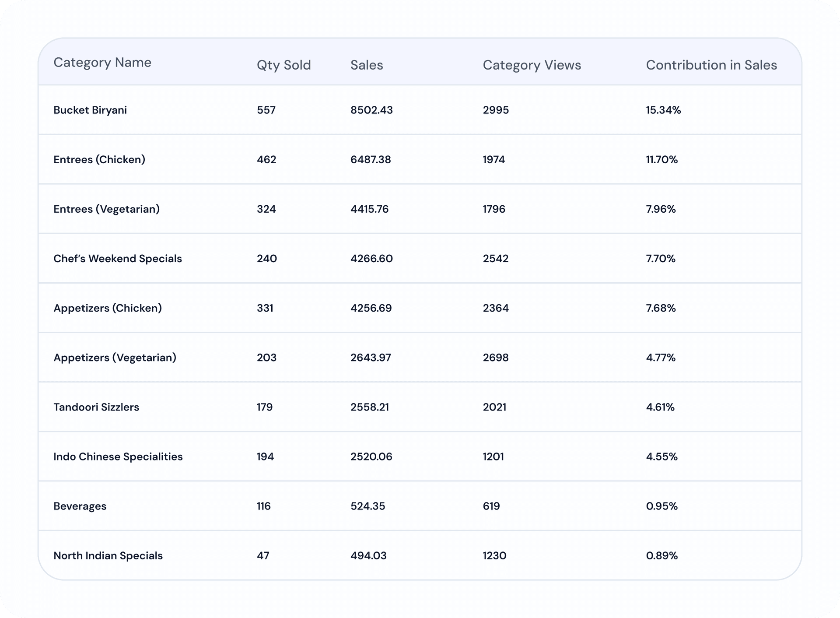Image resolution: width=840 pixels, height=618 pixels.
Task: Click the quantity sold value 324
Action: [x=266, y=209]
